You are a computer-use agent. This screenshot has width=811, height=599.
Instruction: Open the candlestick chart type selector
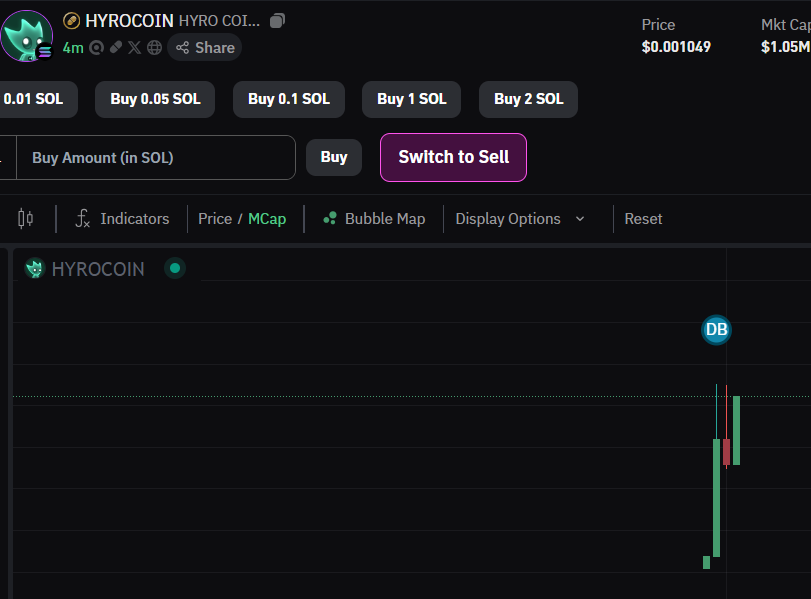tap(25, 219)
